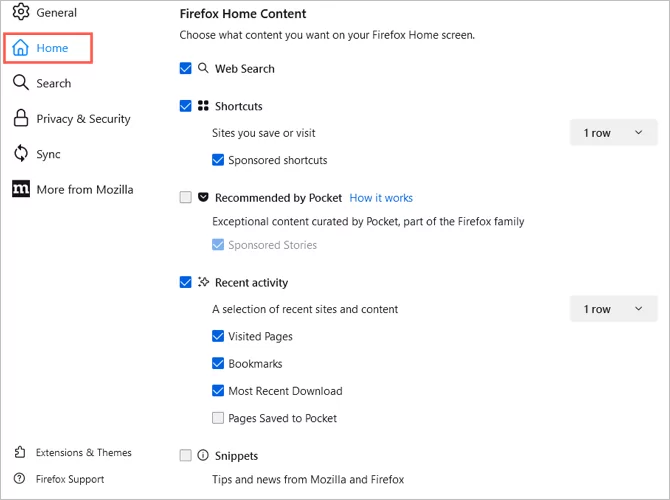Uncheck Most Recent Download checkbox
This screenshot has height=500, width=670.
pos(218,391)
